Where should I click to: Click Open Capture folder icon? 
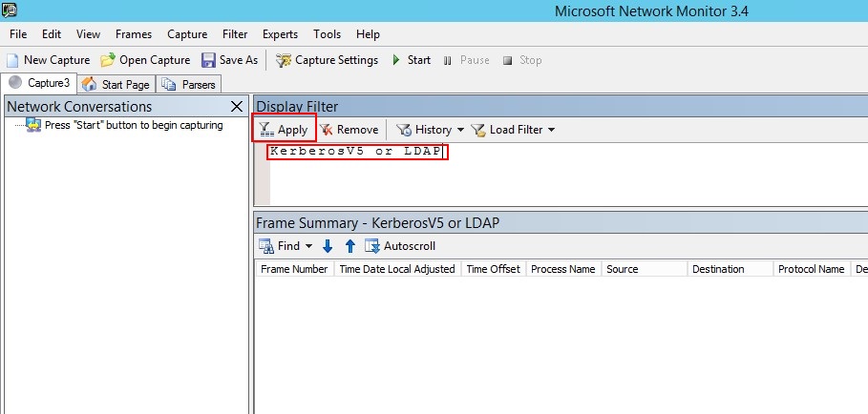pyautogui.click(x=107, y=60)
